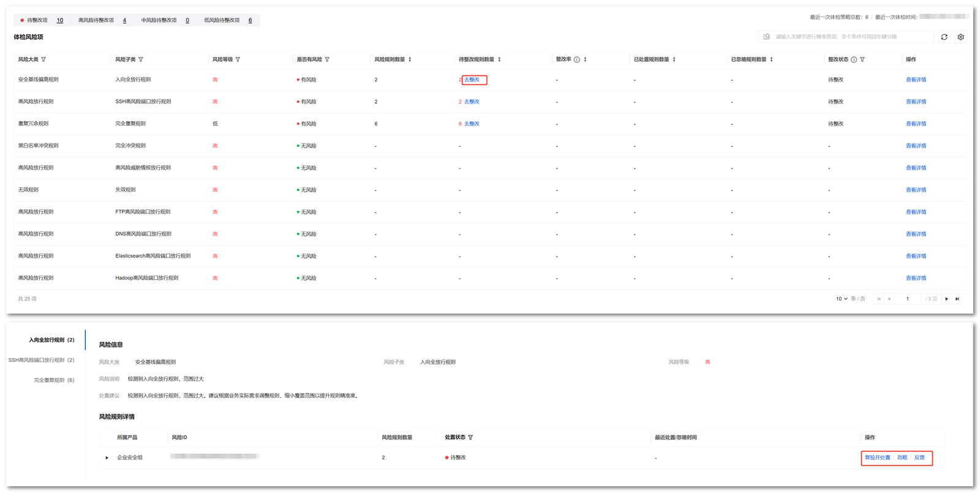Click the 整改状态 info icon

coord(854,59)
